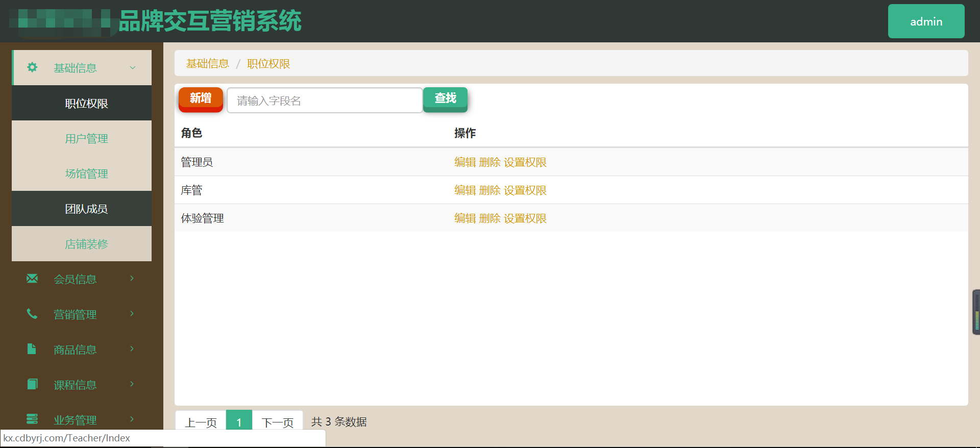Viewport: 980px width, 448px height.
Task: Click the gear icon beside 基础信息
Action: (x=32, y=67)
